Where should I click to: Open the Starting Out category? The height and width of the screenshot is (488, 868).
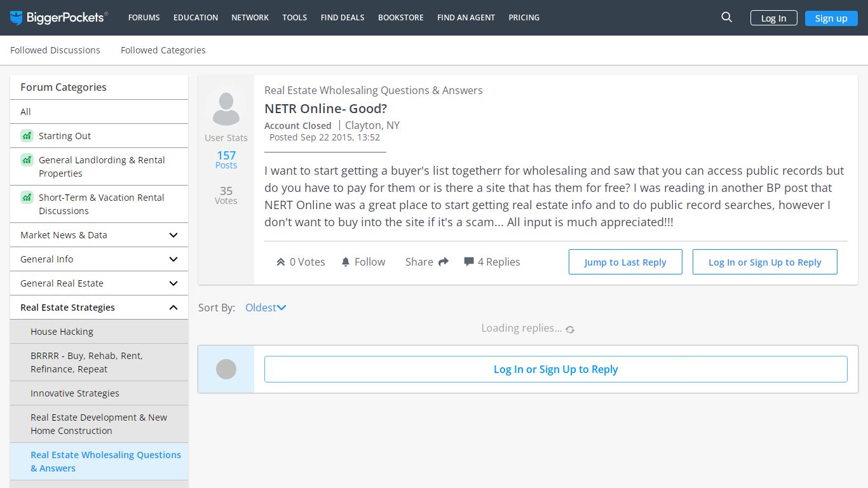[99, 136]
